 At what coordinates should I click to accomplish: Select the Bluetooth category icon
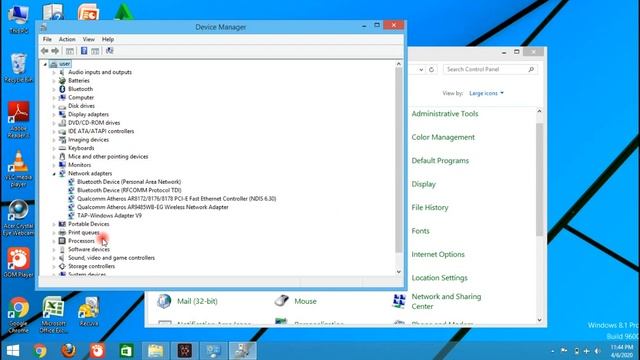point(62,89)
